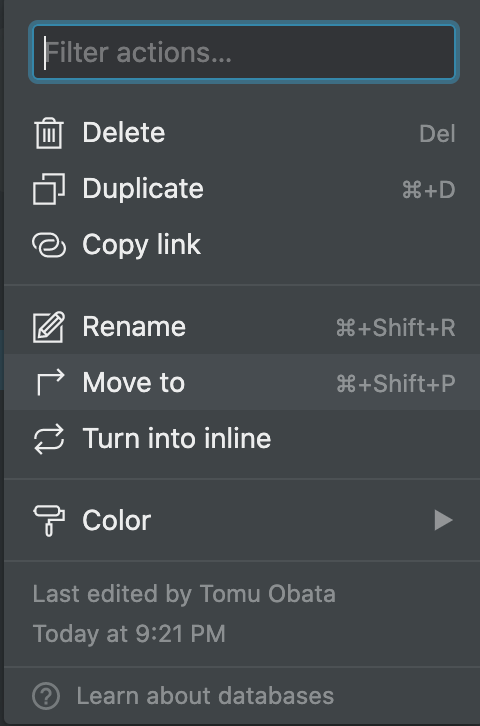Open the Learn about databases link
Screen dimensions: 480x726
click(205, 696)
